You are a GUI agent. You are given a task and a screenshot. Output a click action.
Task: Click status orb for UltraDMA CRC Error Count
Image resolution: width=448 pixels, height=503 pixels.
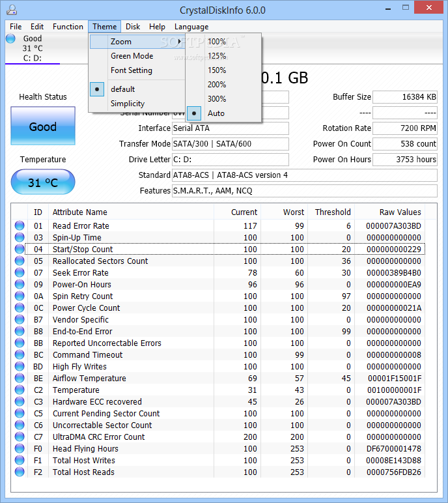tap(20, 437)
